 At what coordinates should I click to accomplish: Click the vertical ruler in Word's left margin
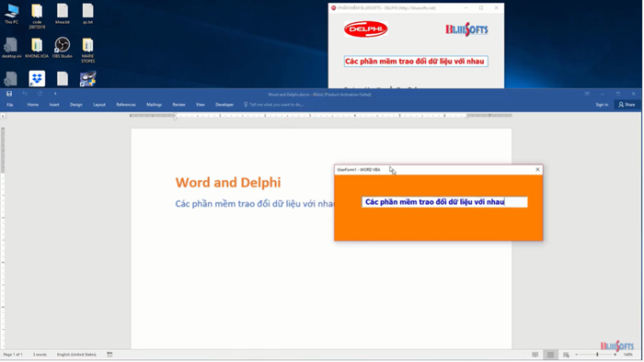click(x=3, y=238)
